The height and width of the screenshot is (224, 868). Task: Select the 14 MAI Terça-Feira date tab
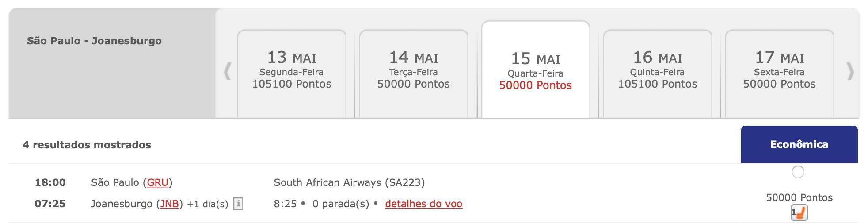click(x=414, y=73)
